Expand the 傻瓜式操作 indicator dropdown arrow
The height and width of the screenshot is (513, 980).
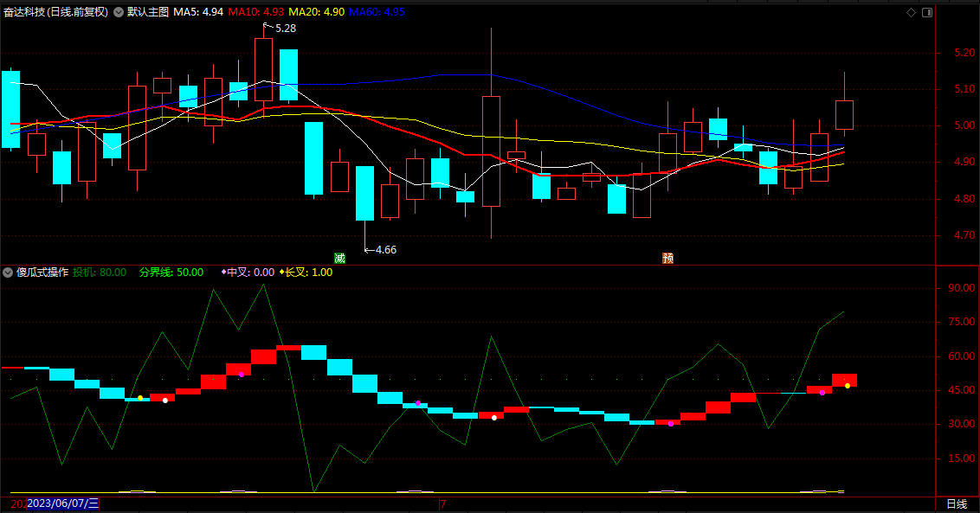tap(8, 273)
